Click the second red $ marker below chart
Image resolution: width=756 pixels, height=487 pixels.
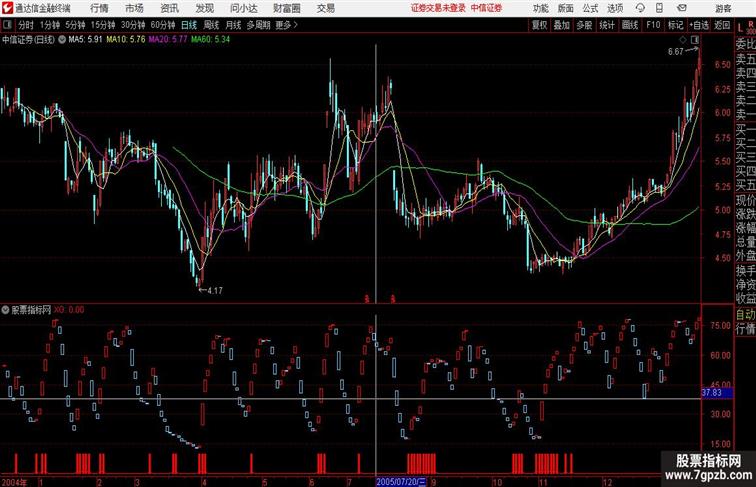[x=393, y=299]
